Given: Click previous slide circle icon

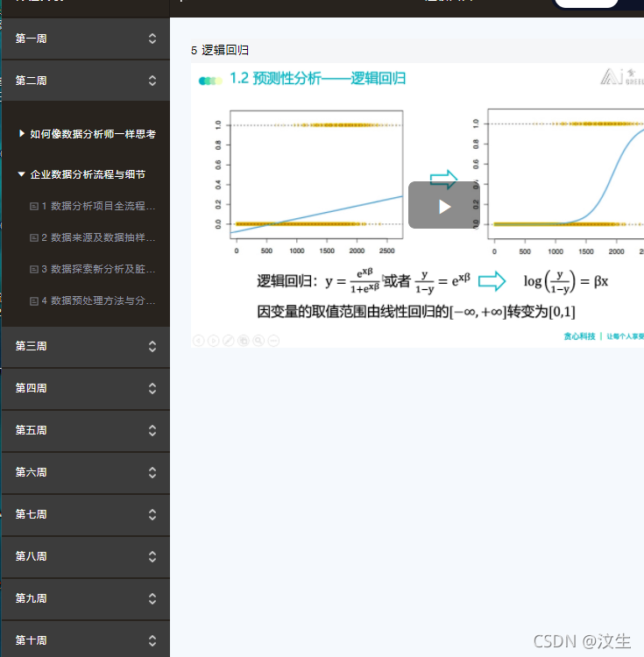Looking at the screenshot, I should (199, 341).
